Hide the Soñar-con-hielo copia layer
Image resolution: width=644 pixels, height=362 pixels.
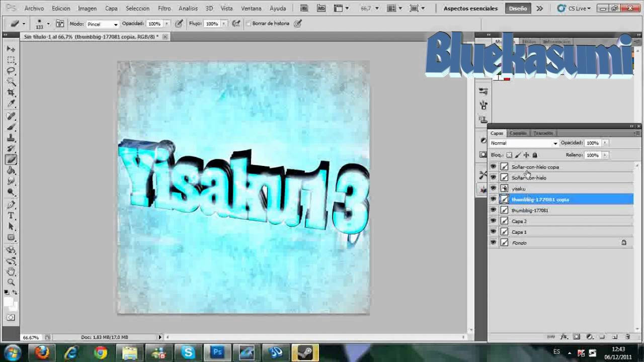[x=493, y=167]
